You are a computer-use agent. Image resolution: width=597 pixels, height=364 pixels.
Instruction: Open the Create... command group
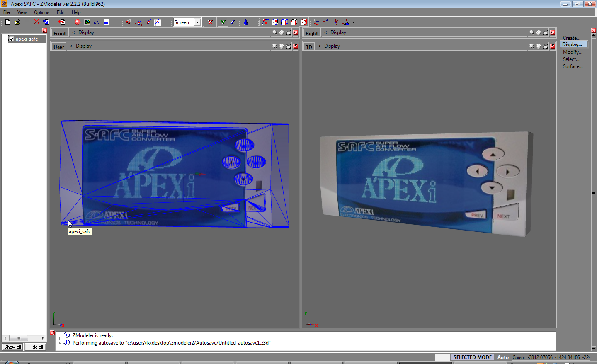572,38
